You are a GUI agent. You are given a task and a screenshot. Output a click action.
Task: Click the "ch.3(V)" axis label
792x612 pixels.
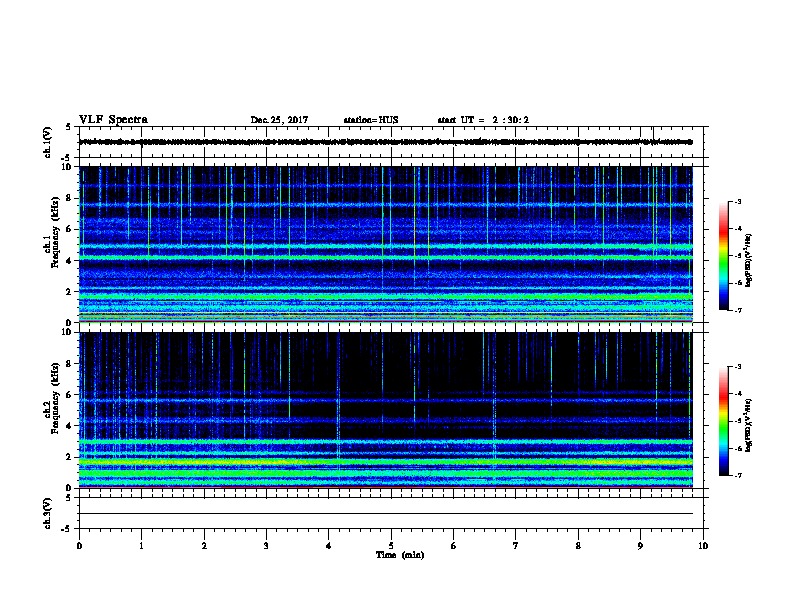click(48, 513)
